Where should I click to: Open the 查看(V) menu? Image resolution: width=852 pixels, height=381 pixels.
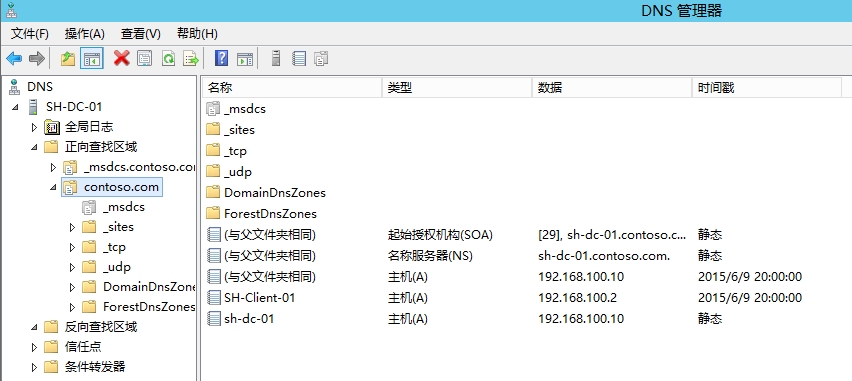(x=141, y=34)
